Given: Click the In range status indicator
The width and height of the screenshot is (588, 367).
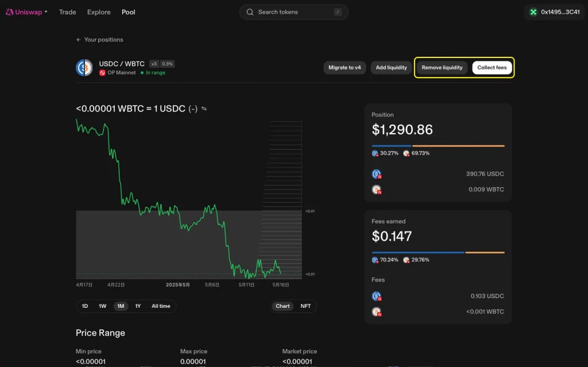Looking at the screenshot, I should (x=153, y=73).
